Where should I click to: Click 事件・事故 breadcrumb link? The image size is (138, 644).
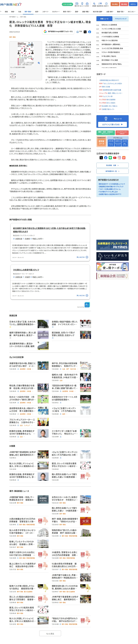(23, 17)
